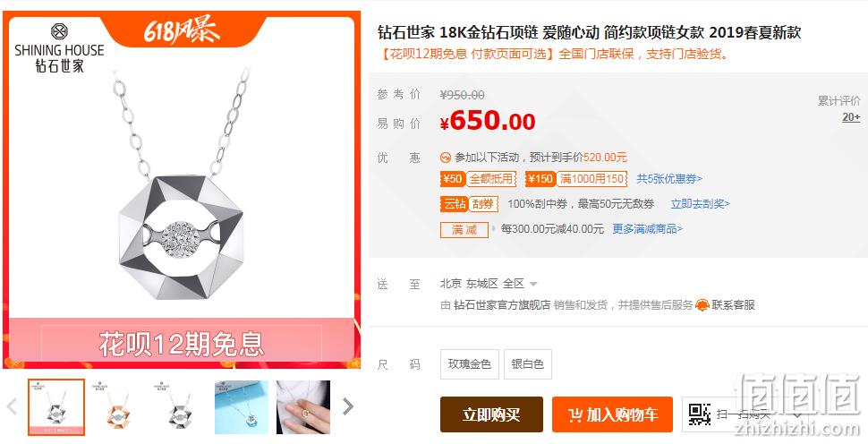Viewport: 868px width, 444px height.
Task: Click the 云钻 scratch coupon badge
Action: (x=470, y=204)
